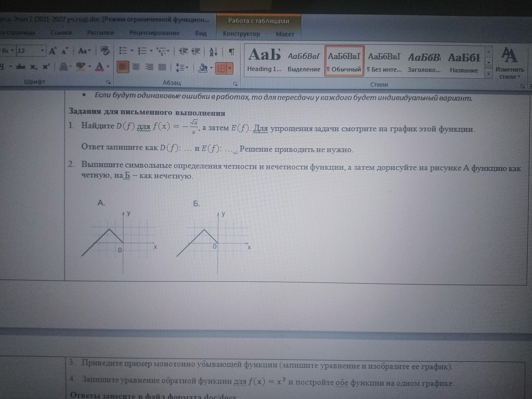
Task: Click the Sort A-Z icon
Action: [x=213, y=52]
